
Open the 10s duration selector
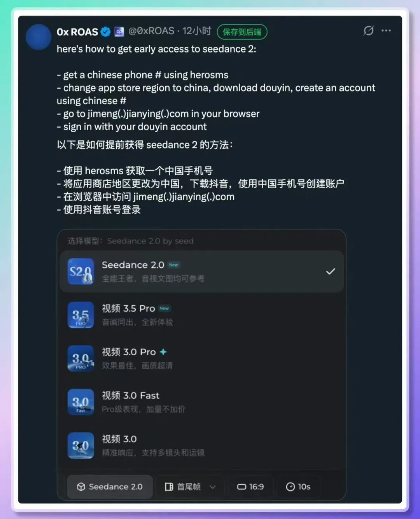pyautogui.click(x=298, y=487)
